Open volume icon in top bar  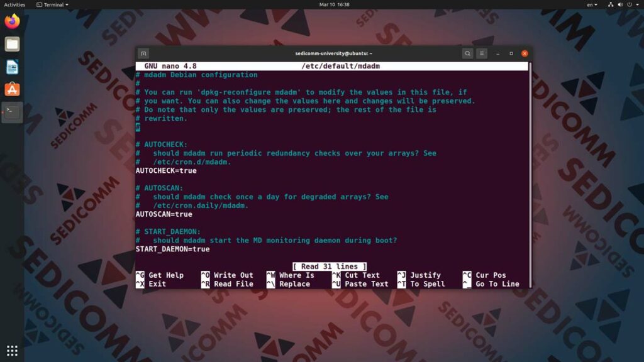(620, 4)
